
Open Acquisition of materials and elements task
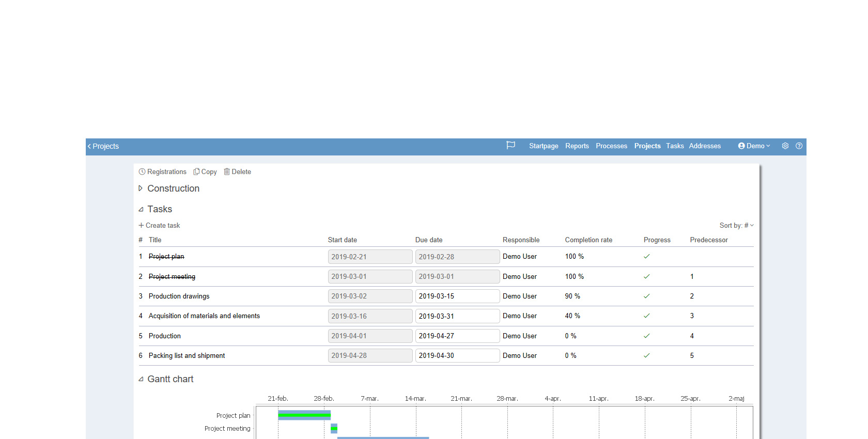pos(204,316)
